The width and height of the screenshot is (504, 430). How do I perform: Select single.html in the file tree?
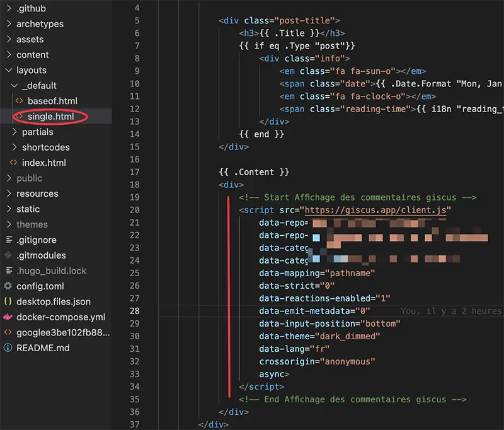(51, 117)
